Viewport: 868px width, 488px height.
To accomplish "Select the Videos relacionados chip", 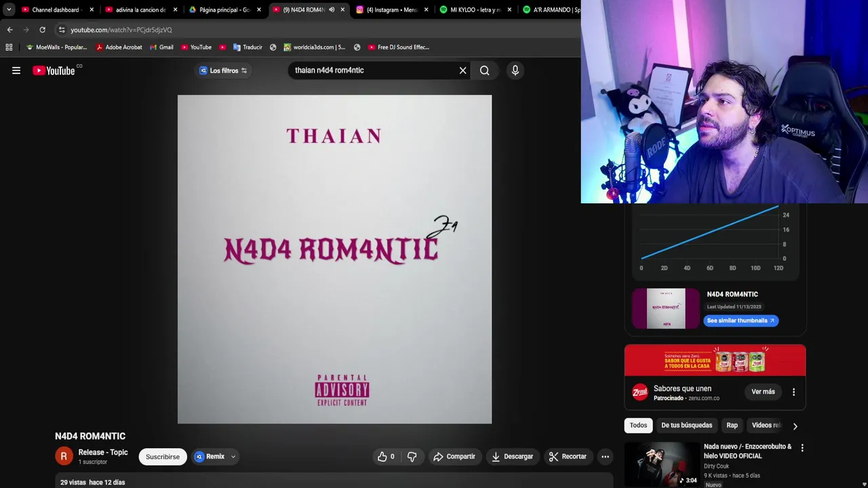I will point(766,425).
